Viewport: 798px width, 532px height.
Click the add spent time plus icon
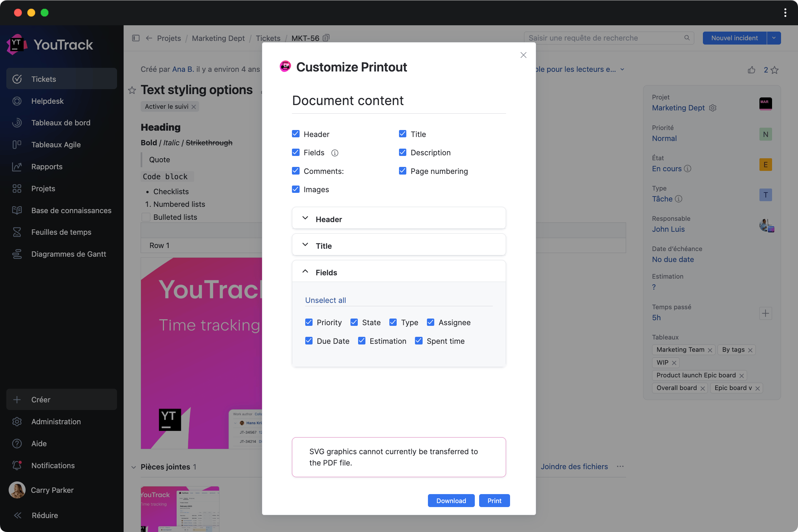765,313
